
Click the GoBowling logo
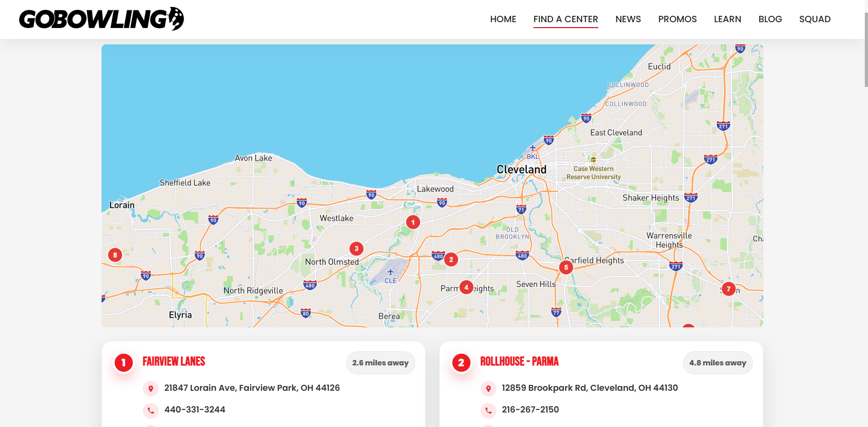pos(102,19)
